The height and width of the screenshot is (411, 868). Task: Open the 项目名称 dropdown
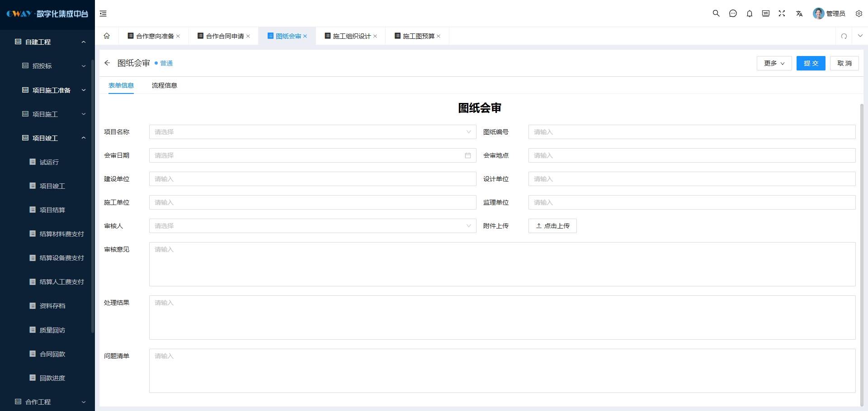coord(312,132)
